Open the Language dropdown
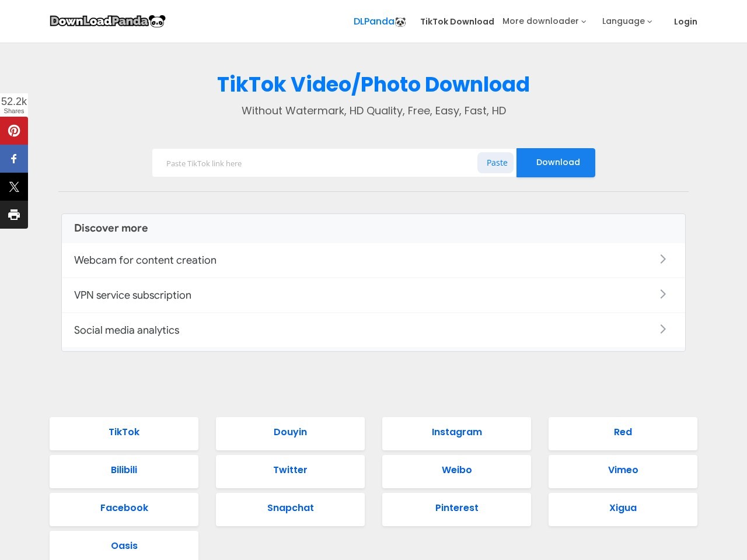This screenshot has width=747, height=560. (627, 21)
